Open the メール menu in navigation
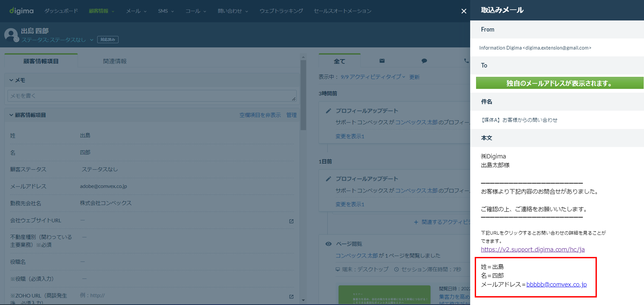This screenshot has width=644, height=305. click(x=136, y=11)
